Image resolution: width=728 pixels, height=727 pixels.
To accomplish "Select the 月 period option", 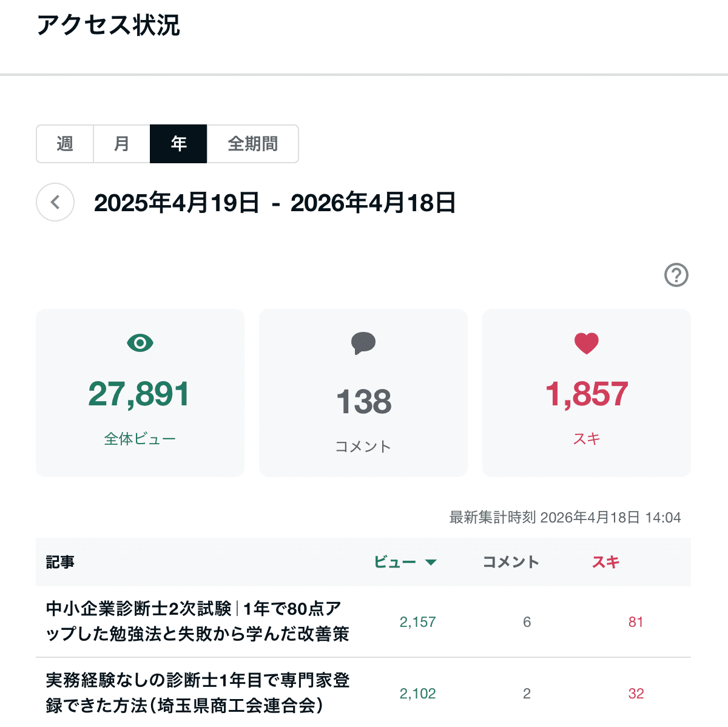I will click(x=121, y=144).
